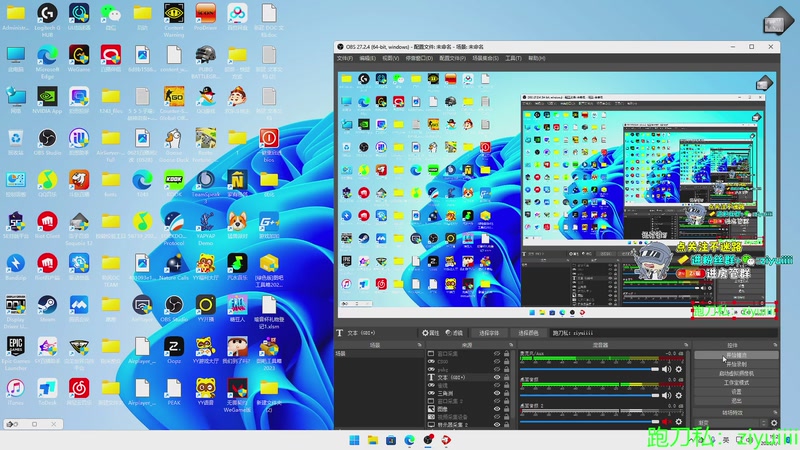This screenshot has width=800, height=450.
Task: Open the Nature Calls game shortcut
Action: point(174,267)
